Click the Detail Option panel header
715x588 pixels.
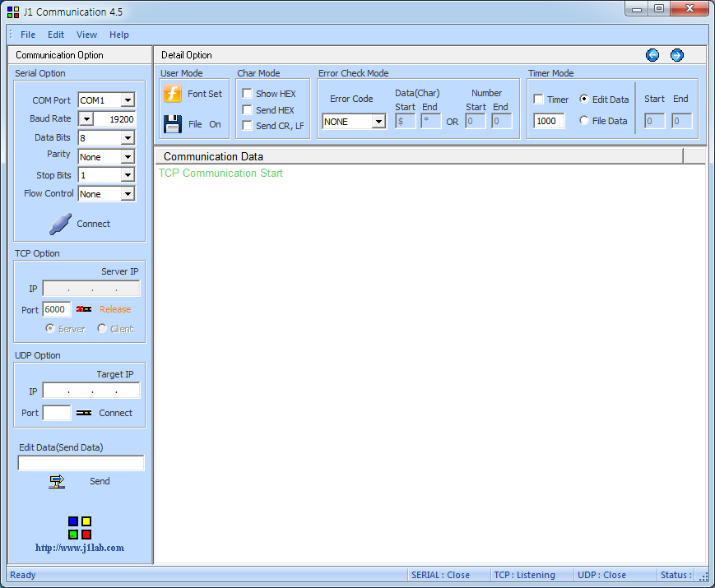[x=430, y=55]
